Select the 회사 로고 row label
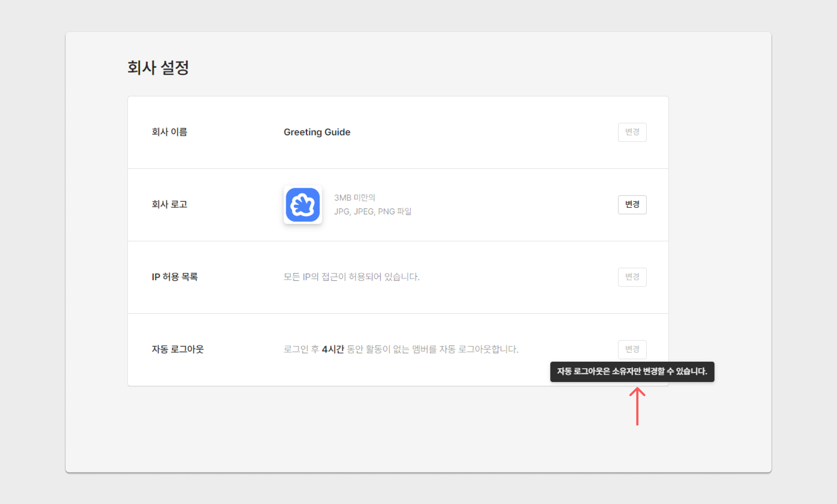Screen dimensions: 837x504 pyautogui.click(x=169, y=205)
